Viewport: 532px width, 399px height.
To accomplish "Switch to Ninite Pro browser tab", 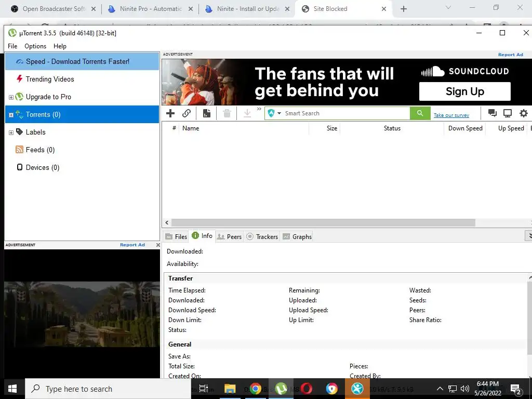I will click(150, 9).
